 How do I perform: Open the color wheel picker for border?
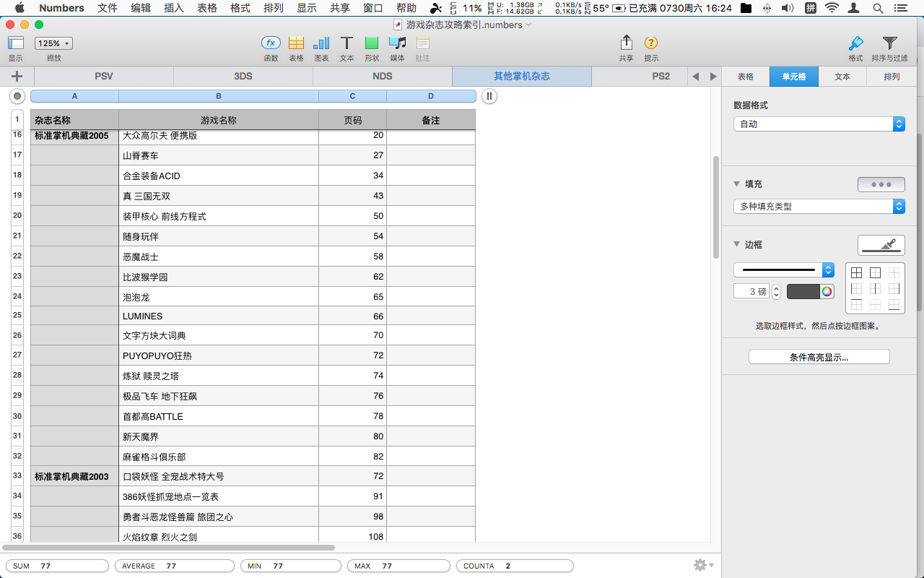(827, 291)
